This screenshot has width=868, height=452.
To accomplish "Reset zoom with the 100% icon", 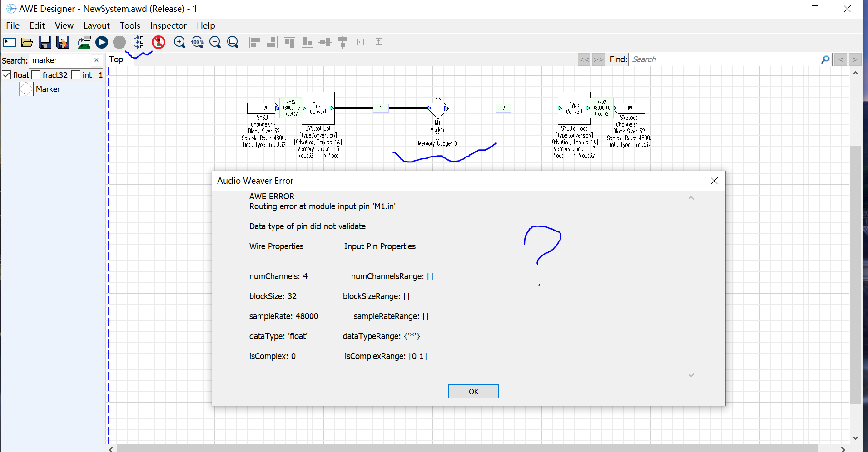I will [198, 43].
